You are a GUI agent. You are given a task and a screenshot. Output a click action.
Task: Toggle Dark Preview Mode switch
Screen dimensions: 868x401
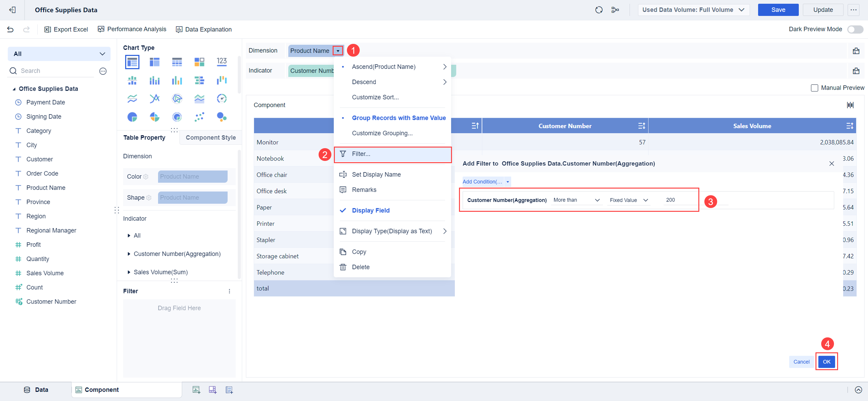point(855,29)
